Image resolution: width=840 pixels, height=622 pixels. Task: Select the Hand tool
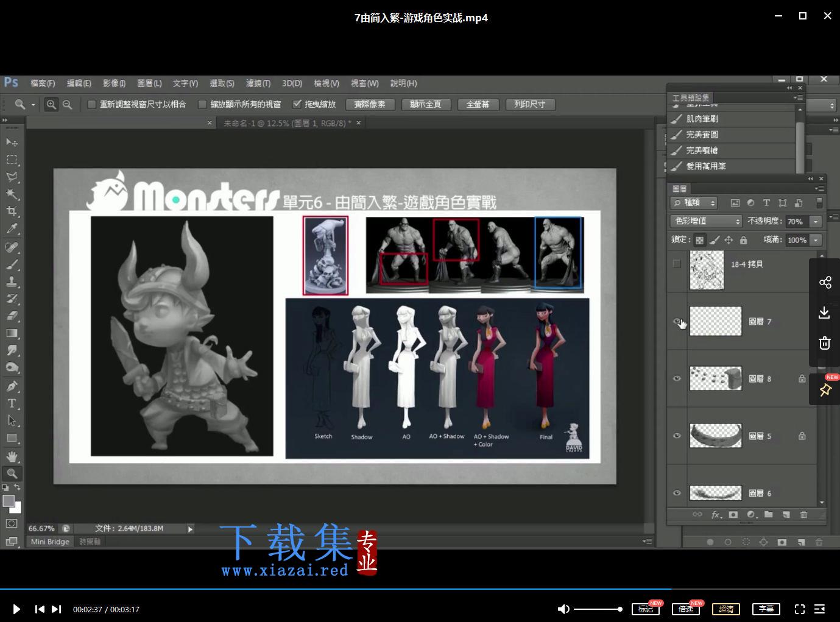click(x=12, y=456)
